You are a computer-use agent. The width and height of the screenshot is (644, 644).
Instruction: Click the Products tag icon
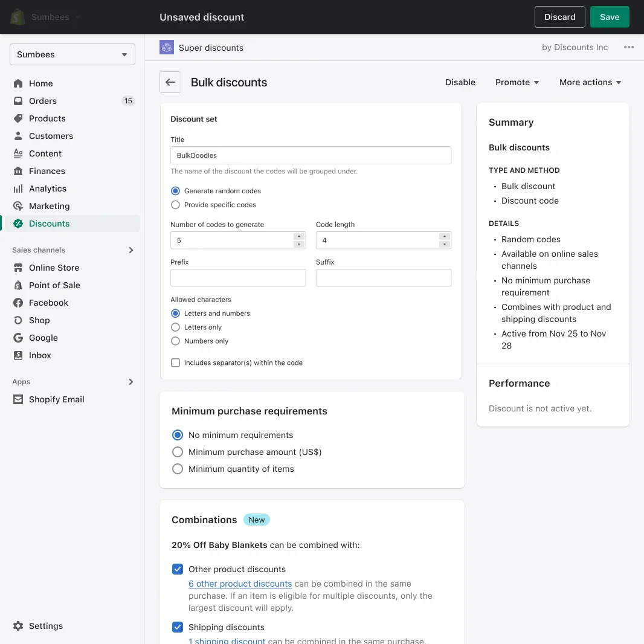click(x=18, y=118)
